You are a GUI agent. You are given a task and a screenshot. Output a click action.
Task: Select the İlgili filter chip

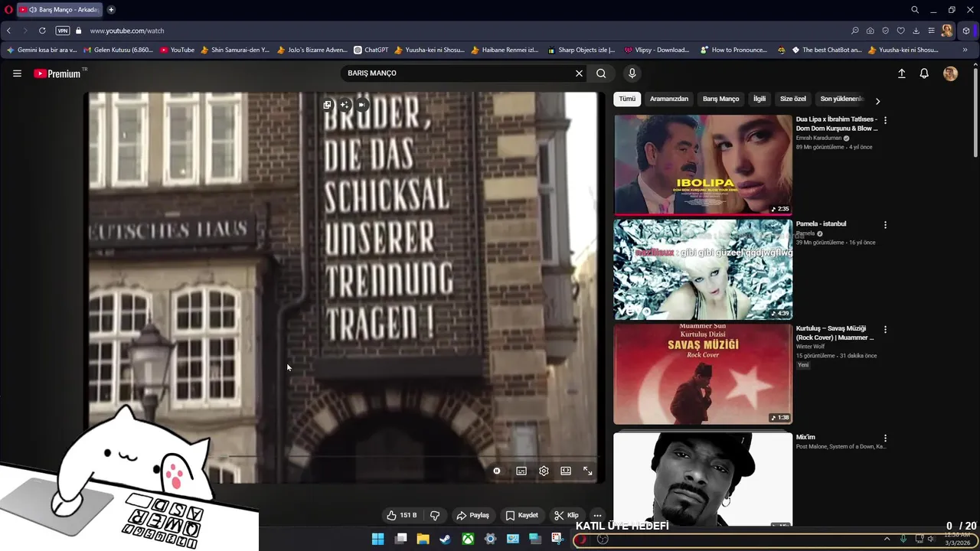(759, 99)
